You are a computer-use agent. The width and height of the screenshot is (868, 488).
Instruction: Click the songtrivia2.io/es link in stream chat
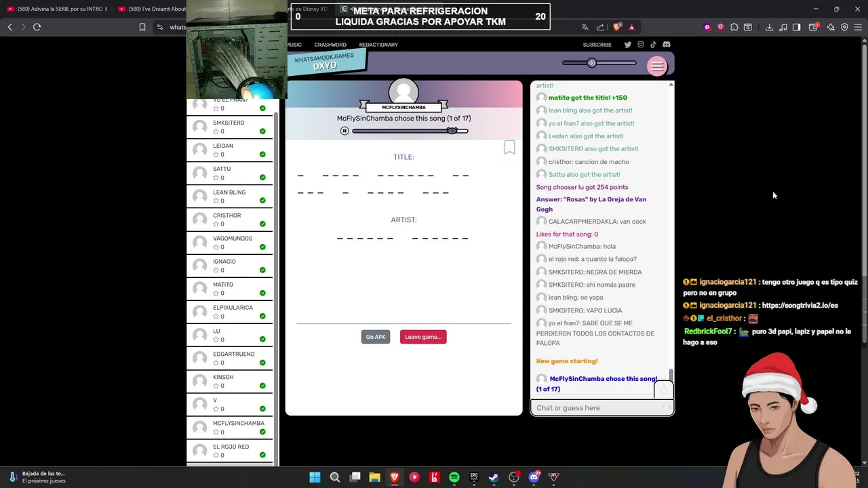tap(800, 305)
